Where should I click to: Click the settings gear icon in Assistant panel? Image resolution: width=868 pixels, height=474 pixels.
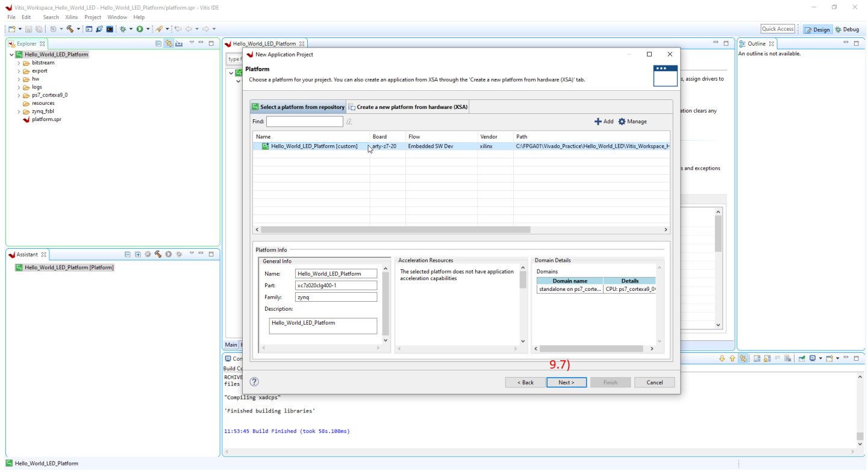point(148,254)
